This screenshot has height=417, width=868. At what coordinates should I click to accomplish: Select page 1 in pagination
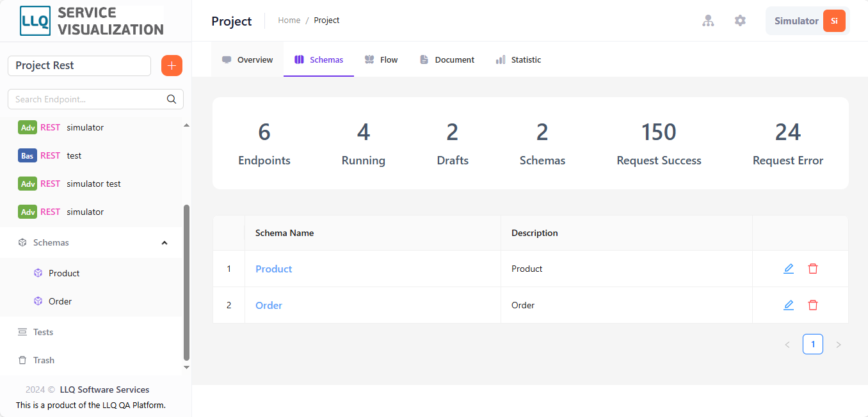pos(813,344)
